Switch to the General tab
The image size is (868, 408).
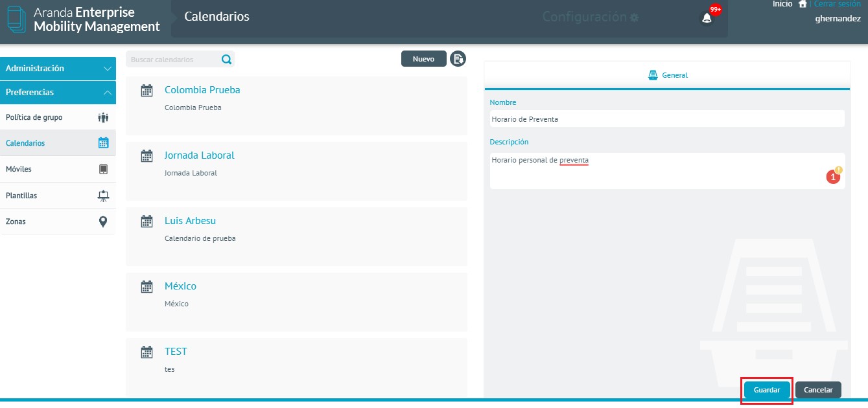click(x=667, y=75)
